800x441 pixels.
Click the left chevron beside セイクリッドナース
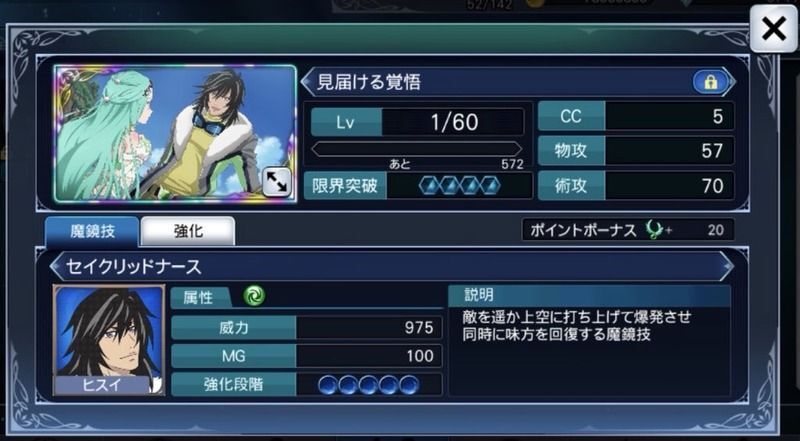tap(58, 266)
